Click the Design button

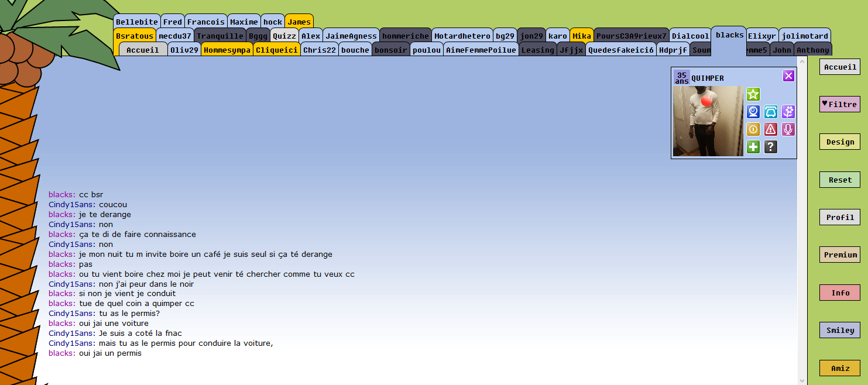840,142
